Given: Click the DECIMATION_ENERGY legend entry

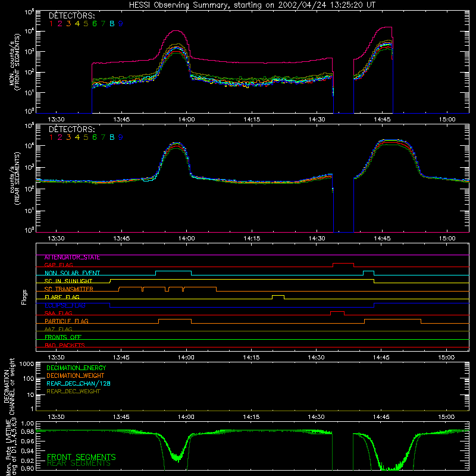Looking at the screenshot, I should click(x=76, y=368).
